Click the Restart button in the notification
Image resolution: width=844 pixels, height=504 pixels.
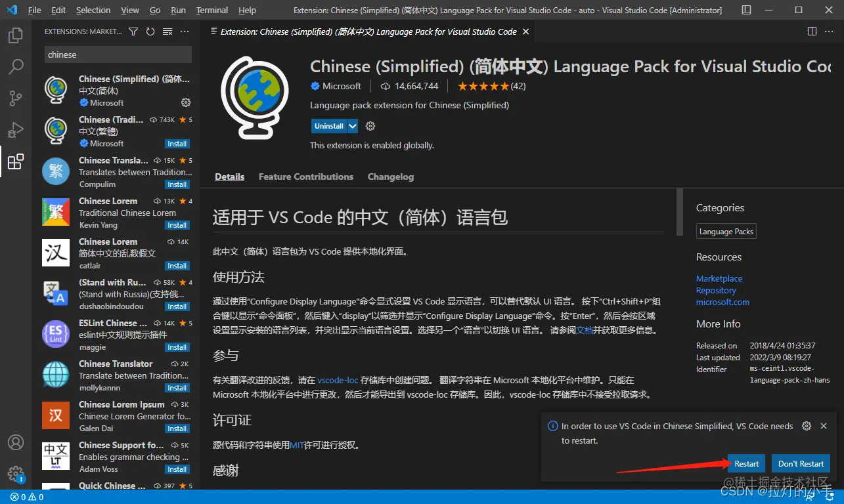pos(746,463)
